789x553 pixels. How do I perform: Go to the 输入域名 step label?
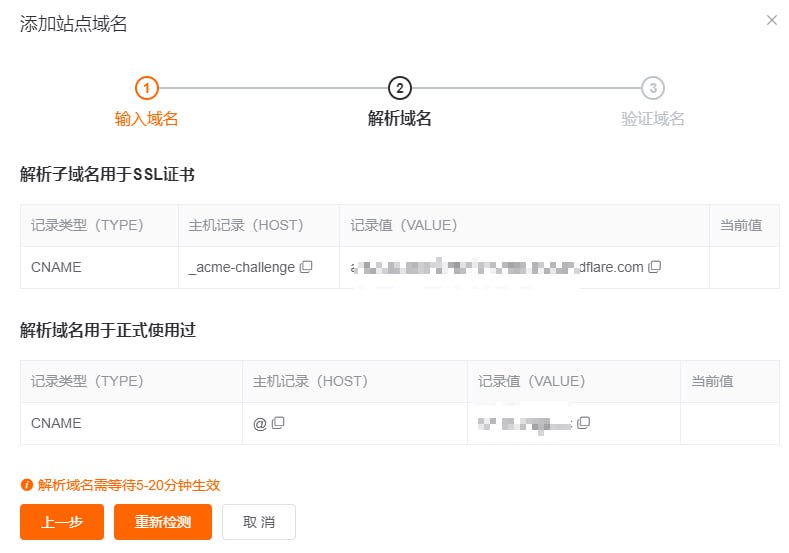[146, 119]
